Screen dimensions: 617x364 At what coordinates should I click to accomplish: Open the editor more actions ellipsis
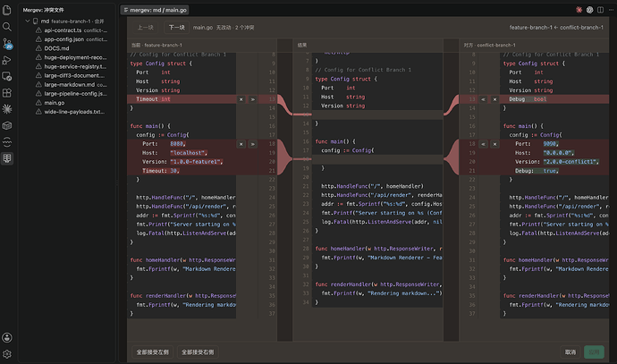(x=611, y=10)
